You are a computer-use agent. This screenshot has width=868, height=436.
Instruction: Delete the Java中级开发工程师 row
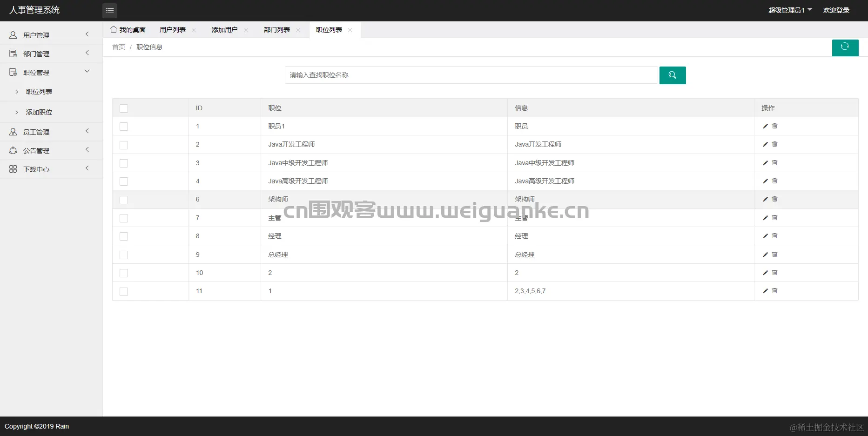click(775, 163)
